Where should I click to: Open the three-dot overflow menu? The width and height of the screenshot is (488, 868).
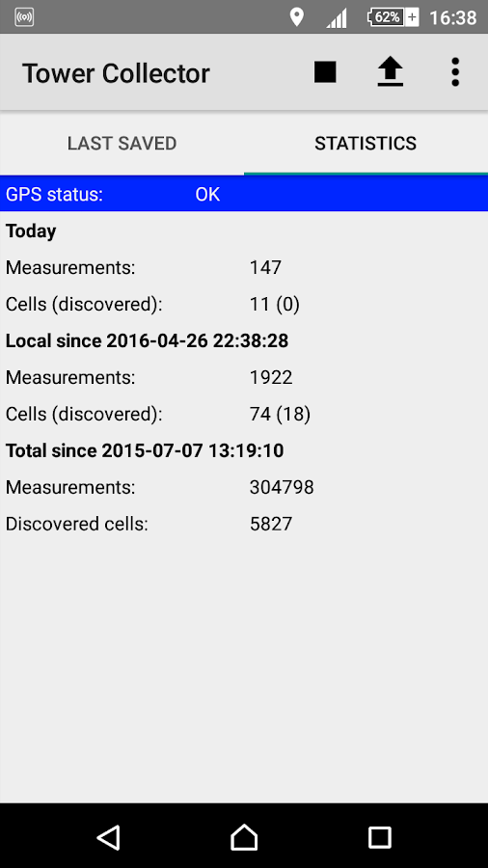pos(455,72)
